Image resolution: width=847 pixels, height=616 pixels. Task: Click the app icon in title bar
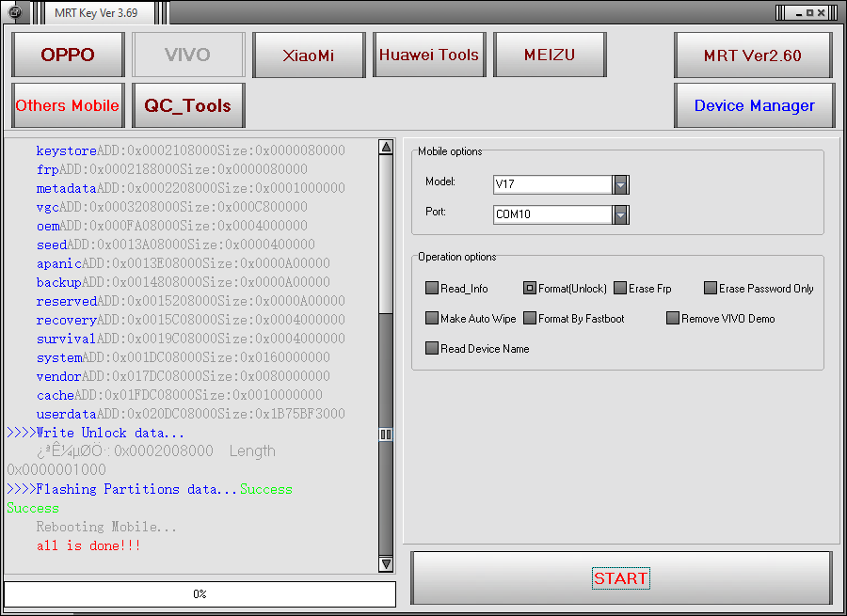15,12
